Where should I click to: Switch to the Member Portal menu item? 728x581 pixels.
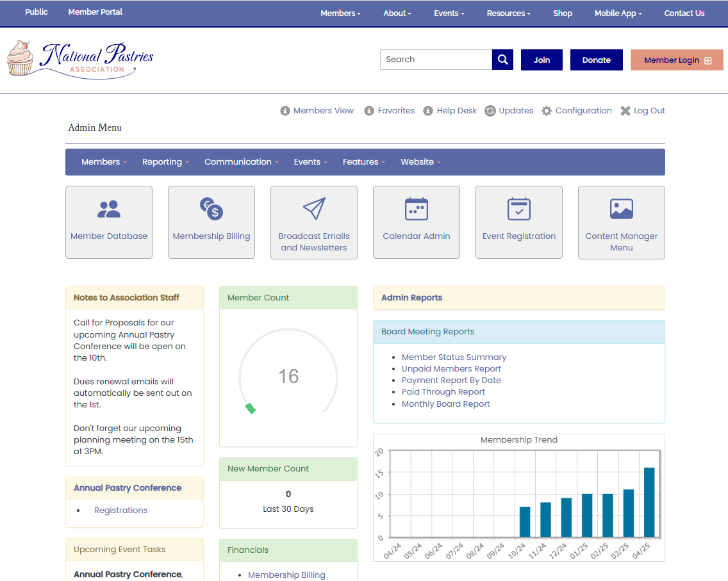(x=95, y=12)
